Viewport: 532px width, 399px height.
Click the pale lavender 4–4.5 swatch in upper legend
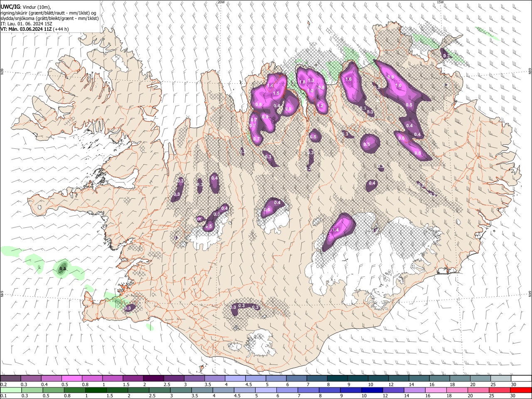click(235, 379)
